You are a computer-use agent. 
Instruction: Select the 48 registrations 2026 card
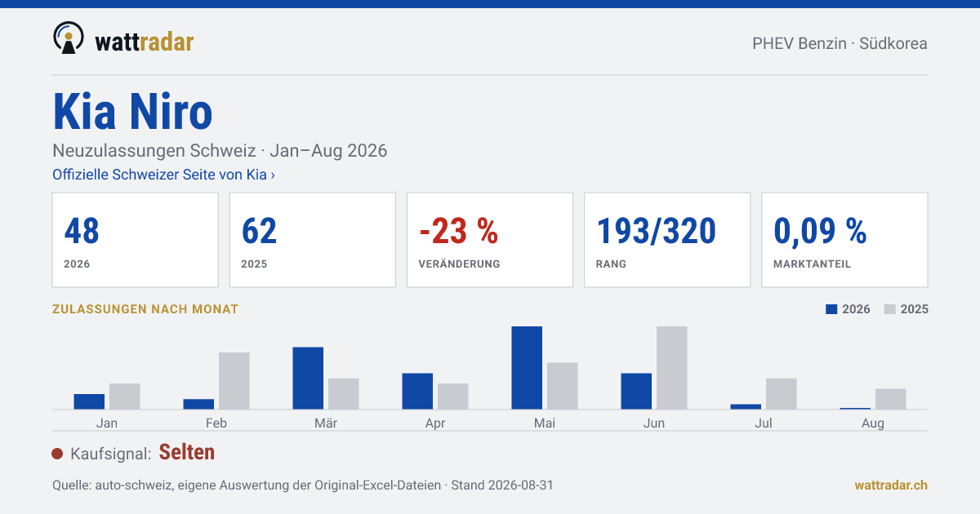coord(135,240)
